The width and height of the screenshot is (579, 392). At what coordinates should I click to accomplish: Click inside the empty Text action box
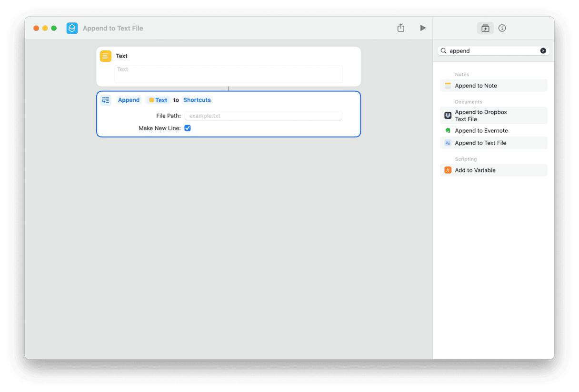229,74
